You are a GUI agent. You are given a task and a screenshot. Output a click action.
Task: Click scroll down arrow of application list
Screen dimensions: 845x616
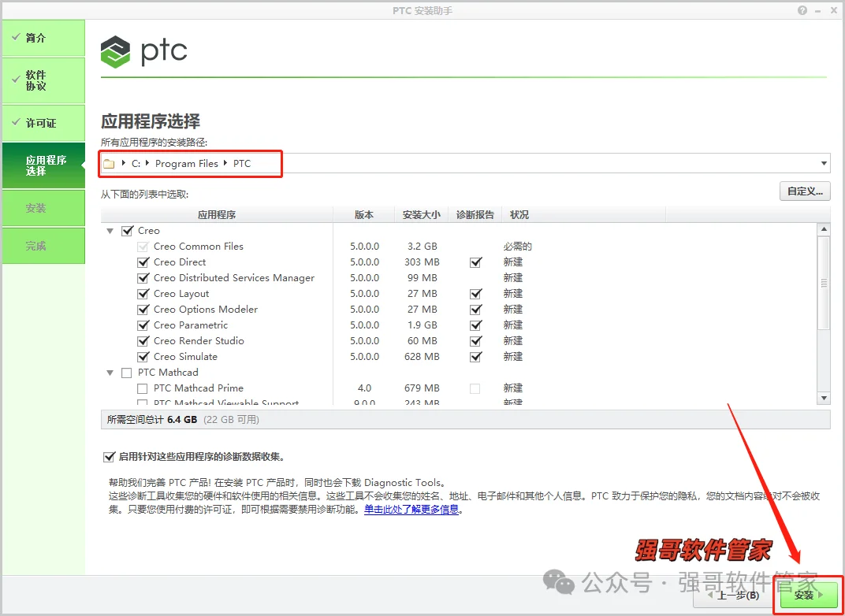point(824,398)
